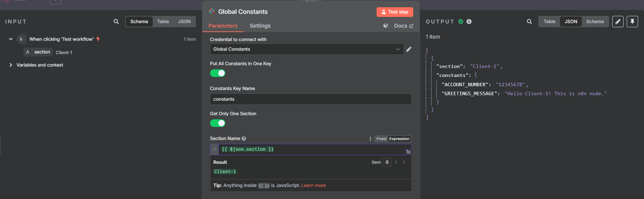Screen dimensions: 644x199
Task: Toggle Put All Constants in One Key
Action: [x=218, y=73]
